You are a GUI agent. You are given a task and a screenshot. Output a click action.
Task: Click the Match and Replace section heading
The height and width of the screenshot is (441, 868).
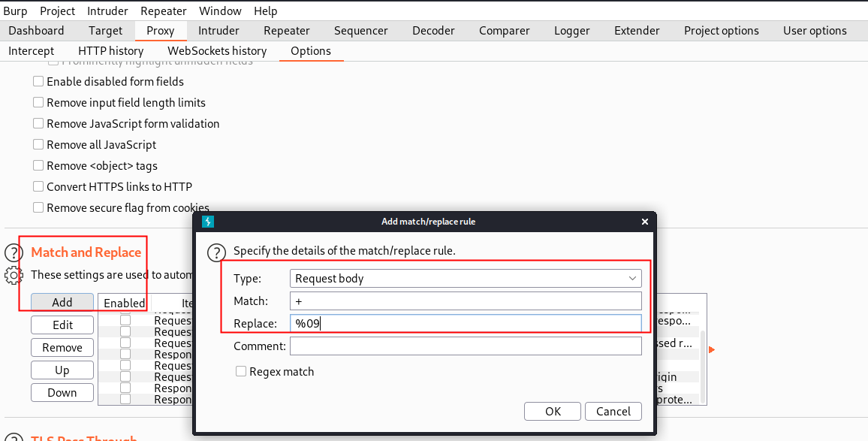point(86,252)
